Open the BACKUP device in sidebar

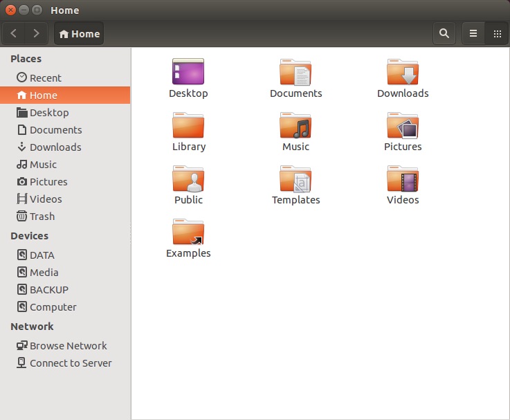pyautogui.click(x=48, y=290)
